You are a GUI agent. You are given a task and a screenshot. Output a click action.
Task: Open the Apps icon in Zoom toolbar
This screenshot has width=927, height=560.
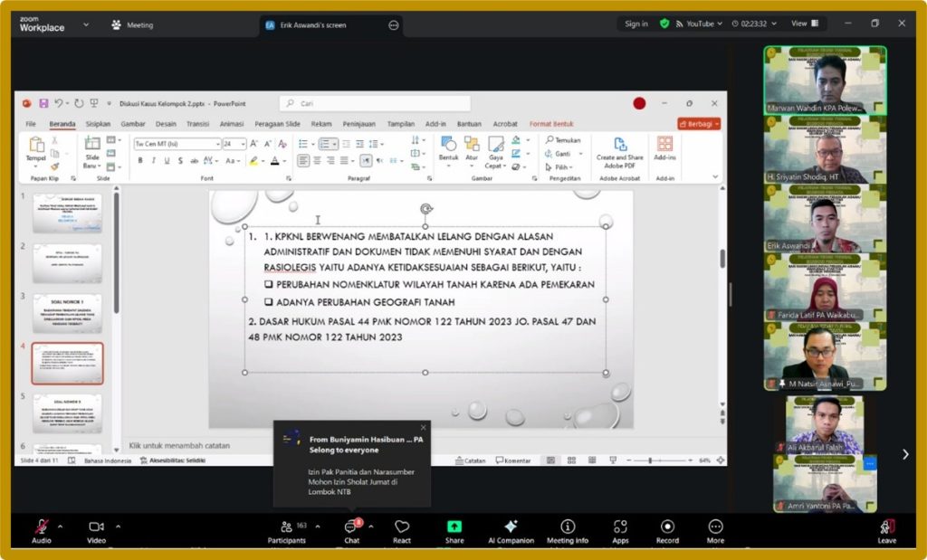point(620,527)
